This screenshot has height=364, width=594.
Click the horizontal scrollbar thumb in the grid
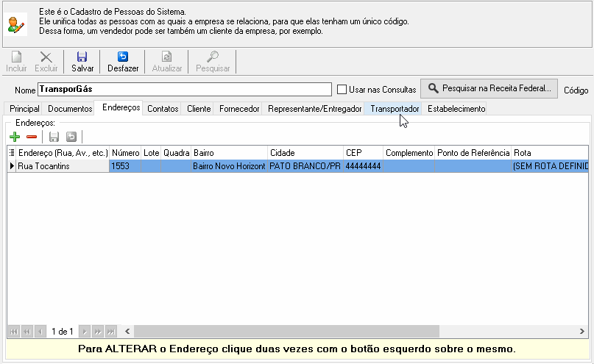pyautogui.click(x=286, y=332)
